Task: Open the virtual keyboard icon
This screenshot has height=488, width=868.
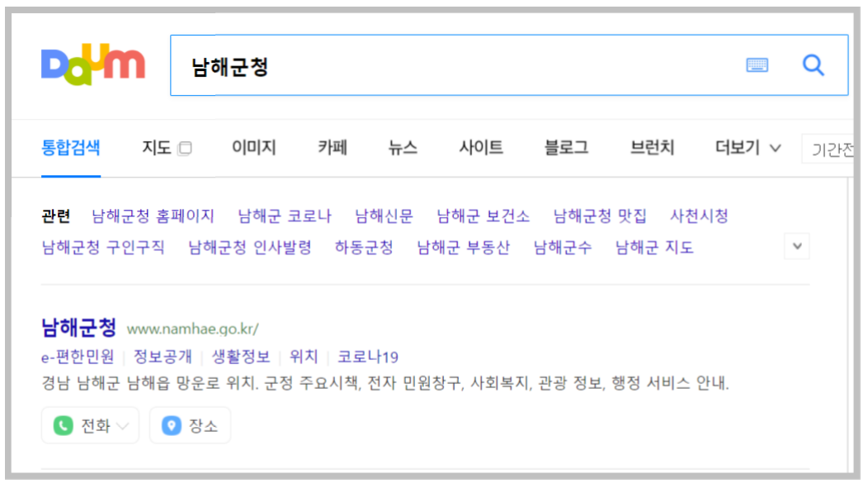Action: tap(757, 64)
